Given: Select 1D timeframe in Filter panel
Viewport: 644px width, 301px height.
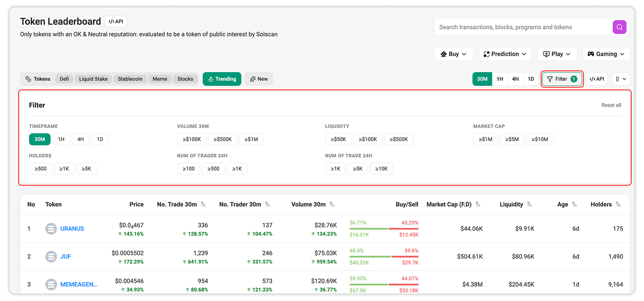Looking at the screenshot, I should 100,140.
